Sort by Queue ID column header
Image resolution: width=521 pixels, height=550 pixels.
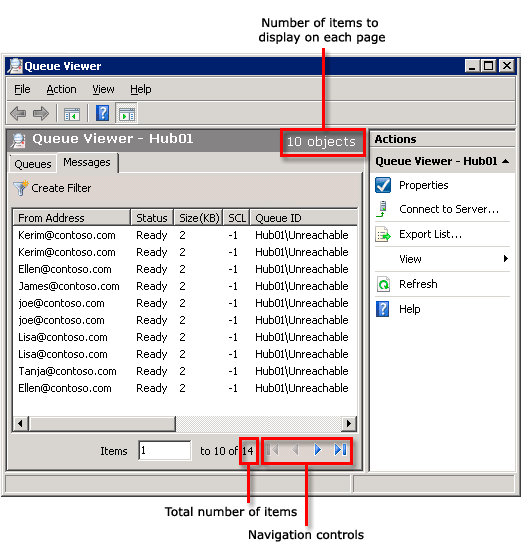pyautogui.click(x=304, y=218)
